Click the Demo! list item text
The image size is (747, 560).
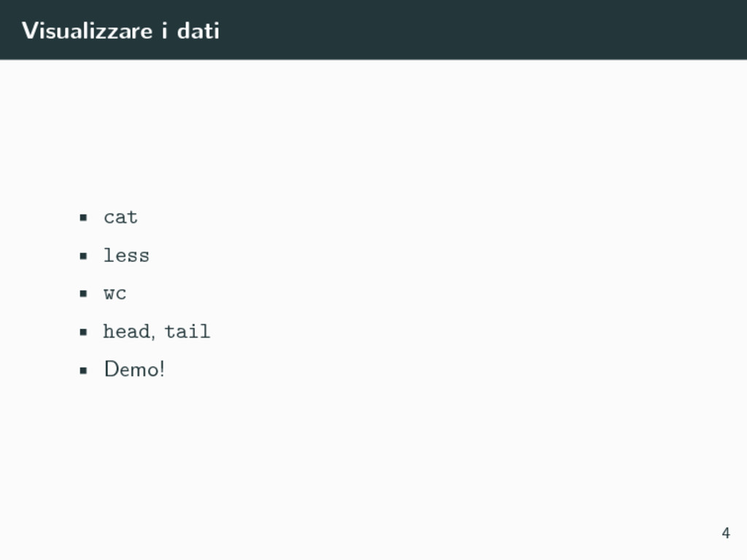click(134, 369)
